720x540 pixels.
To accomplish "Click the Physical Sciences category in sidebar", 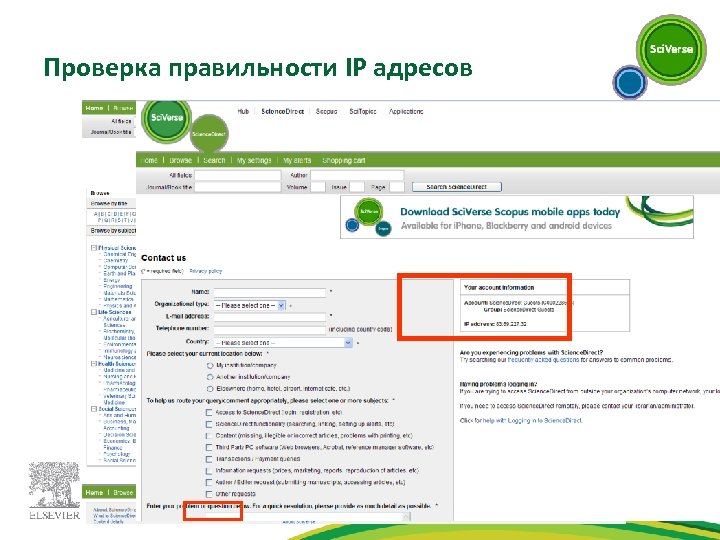I will (117, 248).
